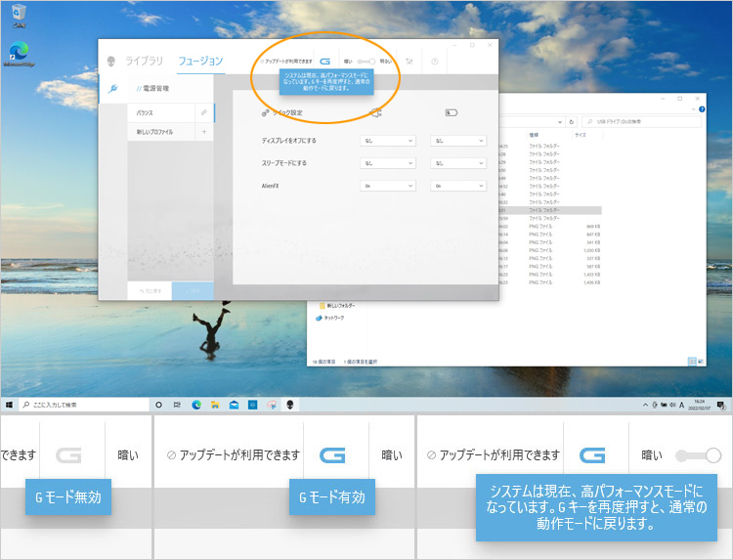The image size is (733, 560).
Task: Open Task View from the taskbar
Action: tap(177, 405)
